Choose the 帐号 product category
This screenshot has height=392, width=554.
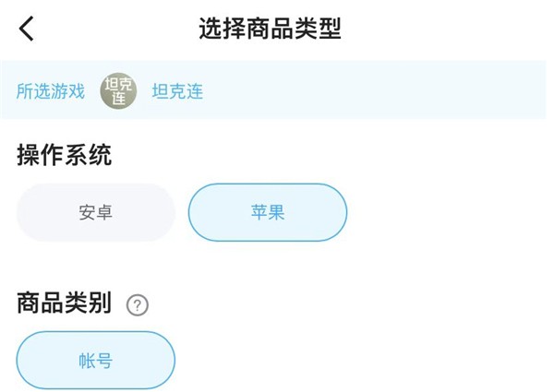coord(95,361)
